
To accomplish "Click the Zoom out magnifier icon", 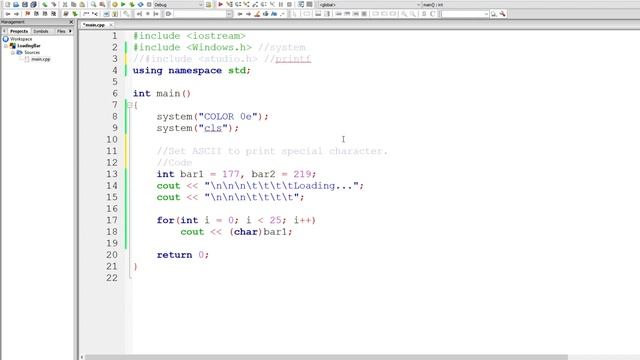I will click(x=413, y=14).
